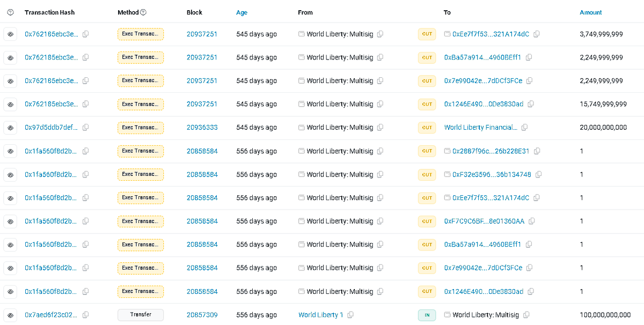Copy the recipient address 0xF32e3596...36b134748
The image size is (644, 325).
539,174
